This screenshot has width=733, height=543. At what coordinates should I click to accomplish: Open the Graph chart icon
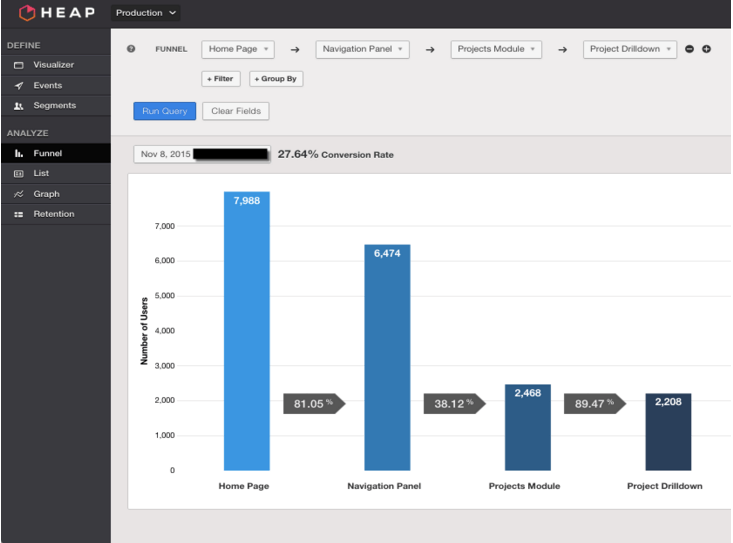point(18,194)
